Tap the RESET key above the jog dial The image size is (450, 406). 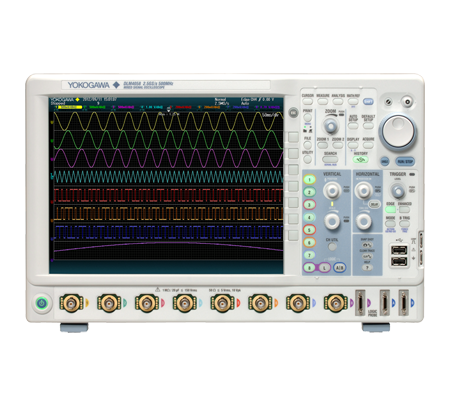tap(388, 102)
